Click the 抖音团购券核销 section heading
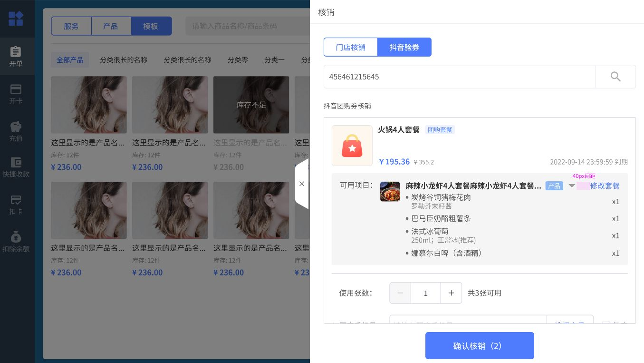 coord(347,106)
